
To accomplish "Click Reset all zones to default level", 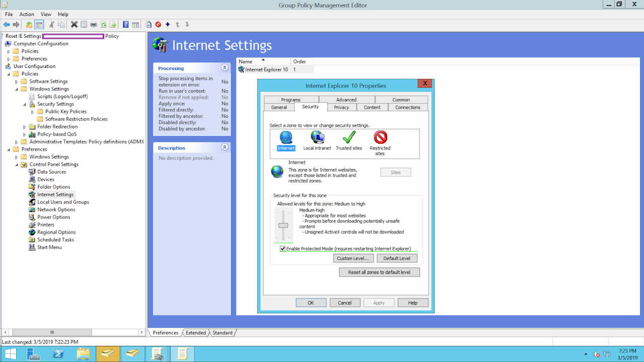I will (380, 272).
